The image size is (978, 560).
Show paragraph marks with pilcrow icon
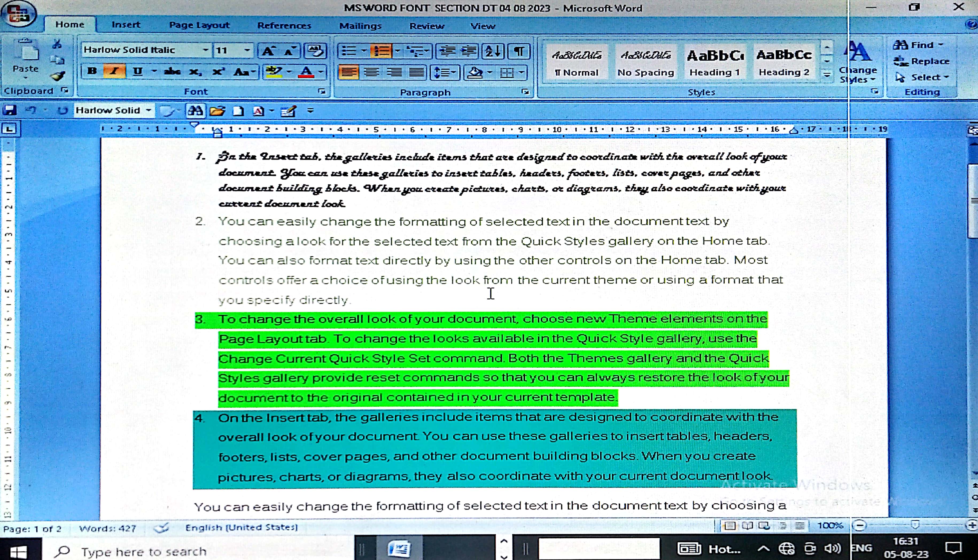pos(519,51)
